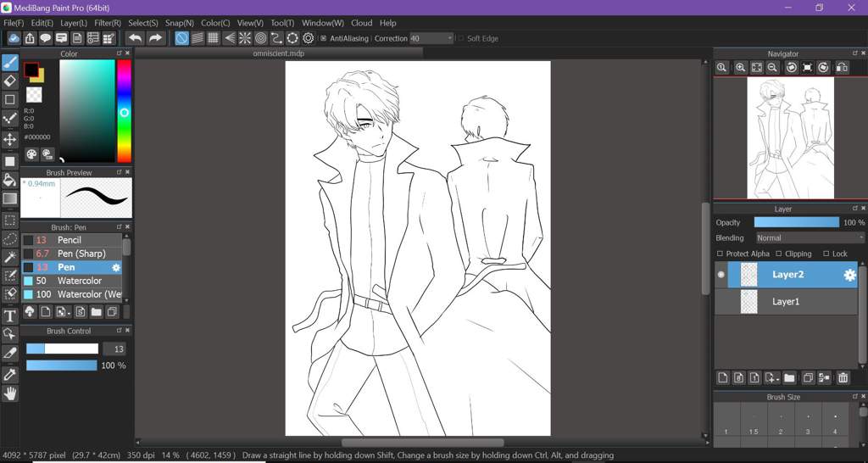Click the Undo arrow in toolbar
Viewport: 868px width, 463px height.
click(x=135, y=38)
